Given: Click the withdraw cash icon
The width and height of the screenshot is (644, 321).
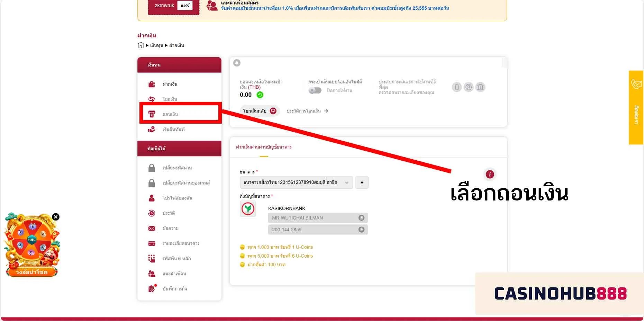Looking at the screenshot, I should 152,114.
